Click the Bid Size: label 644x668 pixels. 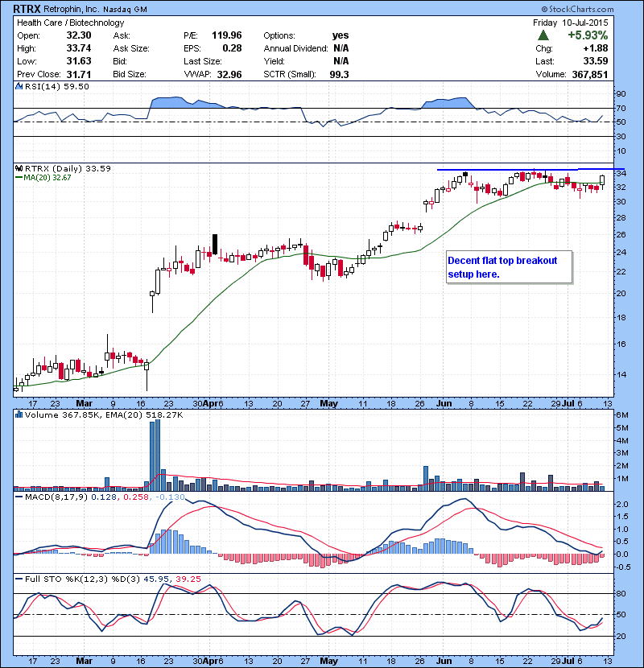click(130, 74)
